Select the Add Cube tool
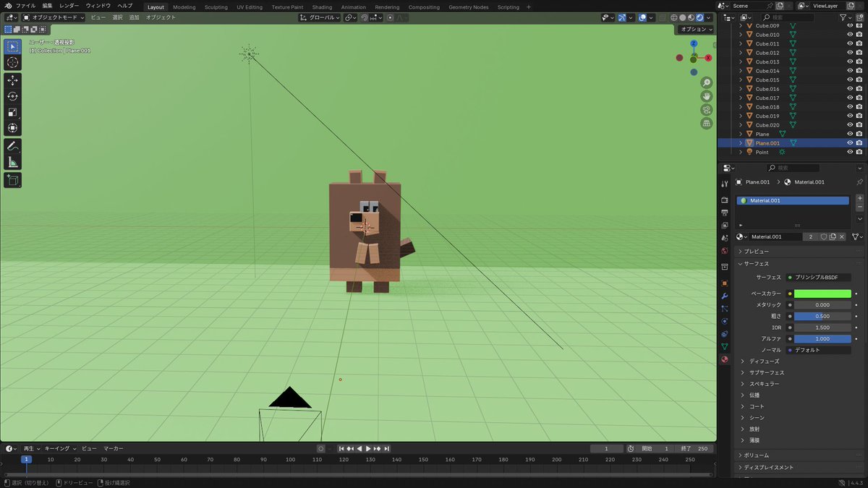 12,180
